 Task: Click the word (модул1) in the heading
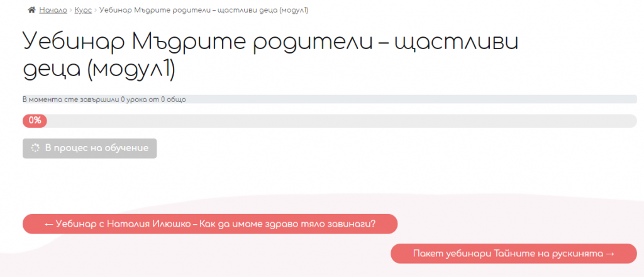click(x=132, y=71)
